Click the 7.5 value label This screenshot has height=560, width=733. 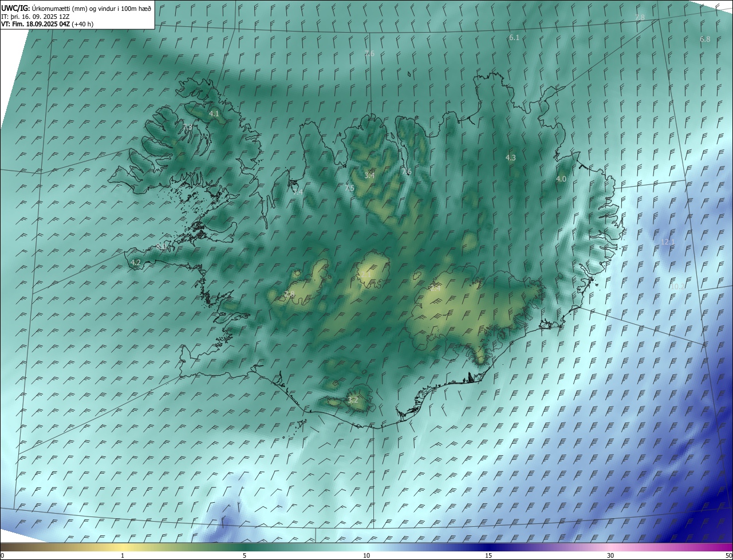pyautogui.click(x=349, y=188)
